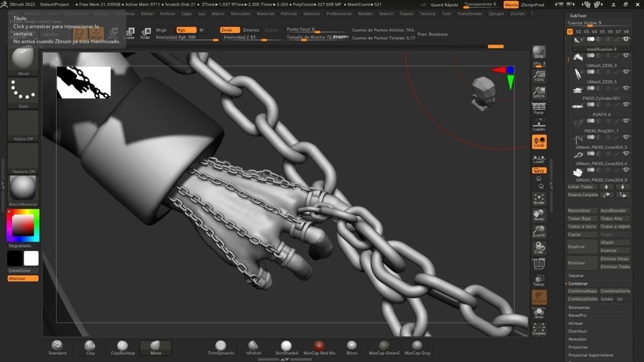Click the Mover hand icon
Screen dimensions: 644x362
pos(539,215)
